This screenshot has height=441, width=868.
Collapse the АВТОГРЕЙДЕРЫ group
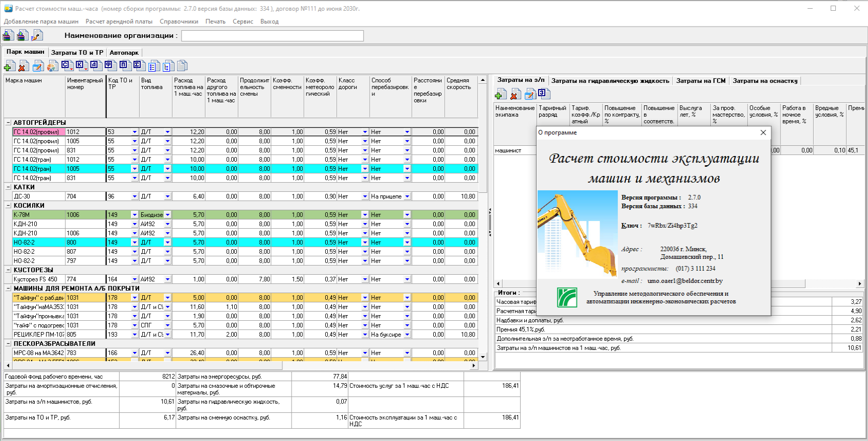pyautogui.click(x=8, y=123)
